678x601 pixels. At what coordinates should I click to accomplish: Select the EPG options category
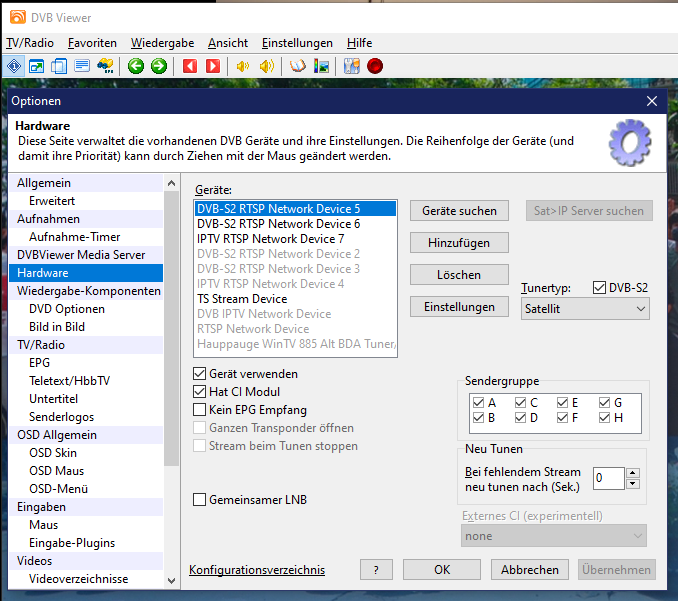click(x=86, y=363)
